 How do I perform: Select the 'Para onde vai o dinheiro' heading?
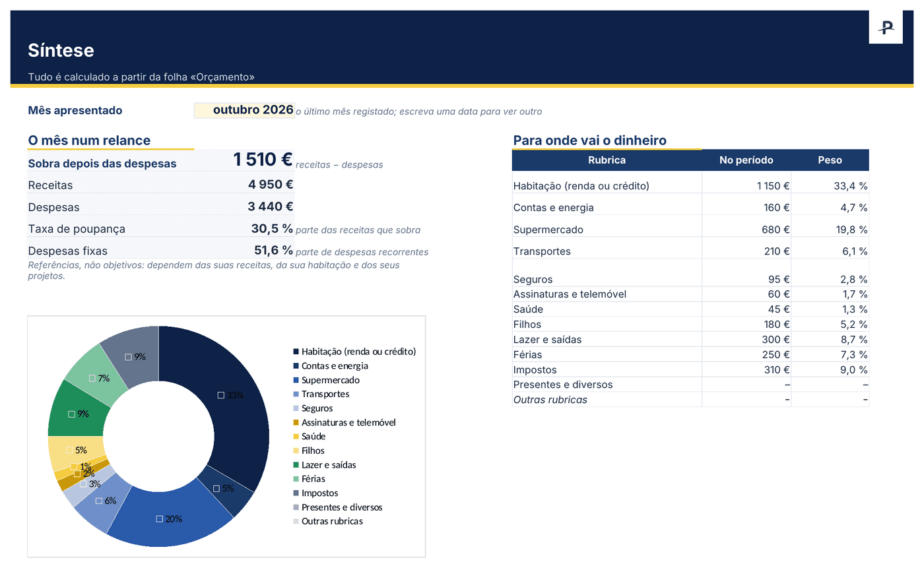pos(589,141)
